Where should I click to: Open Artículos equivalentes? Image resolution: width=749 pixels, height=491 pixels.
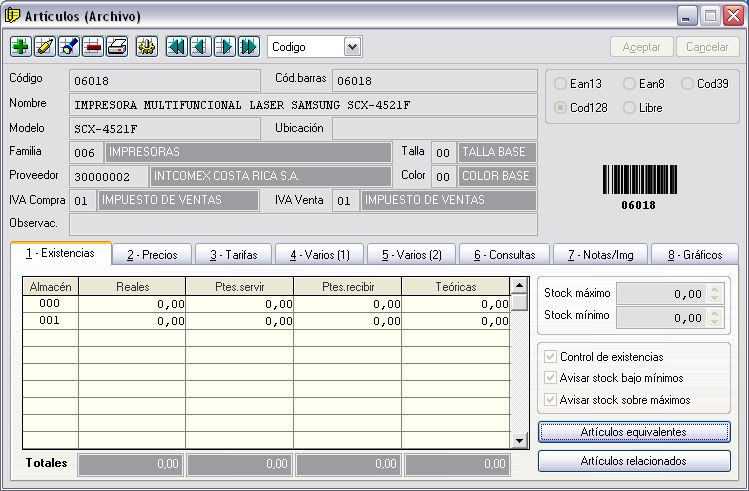coord(634,432)
